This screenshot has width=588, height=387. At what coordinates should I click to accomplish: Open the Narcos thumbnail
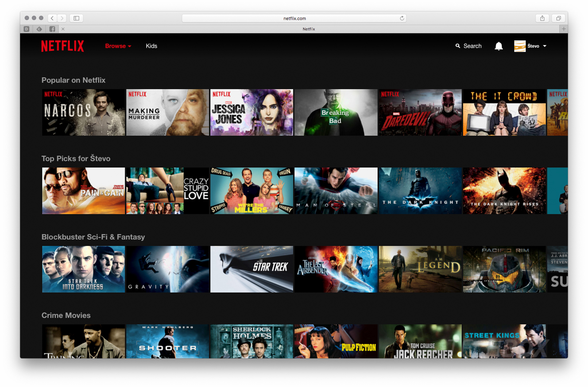pyautogui.click(x=83, y=112)
